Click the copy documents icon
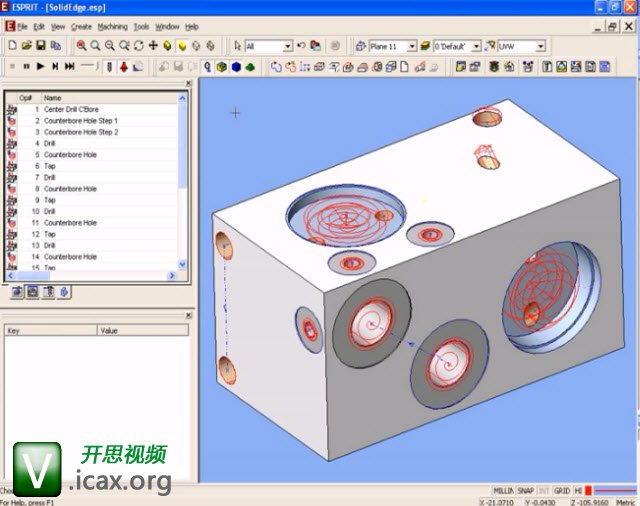Image resolution: width=640 pixels, height=506 pixels. point(56,46)
